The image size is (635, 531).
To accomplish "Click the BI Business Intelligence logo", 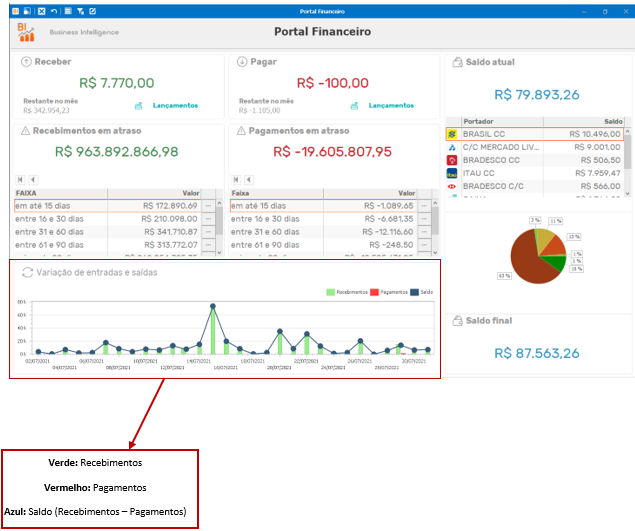I will [26, 32].
